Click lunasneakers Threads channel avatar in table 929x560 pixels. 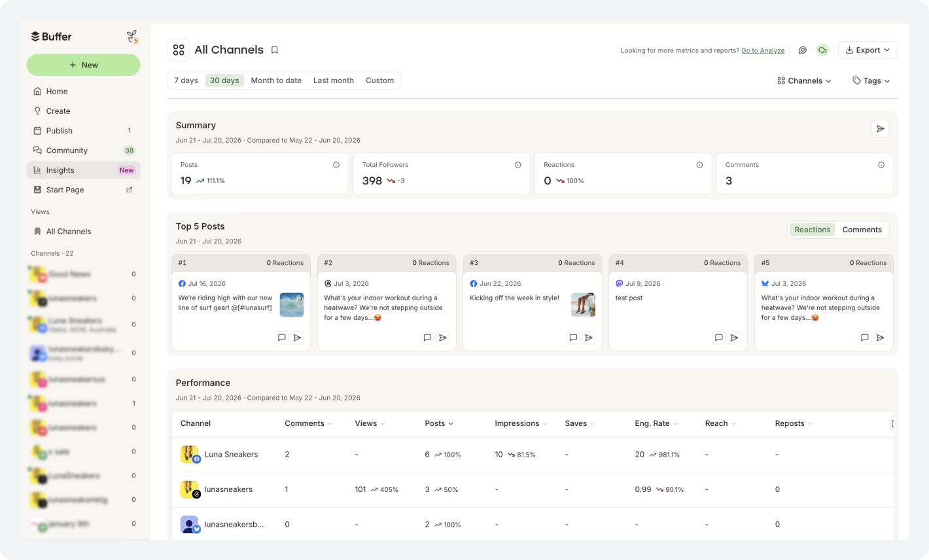tap(190, 489)
